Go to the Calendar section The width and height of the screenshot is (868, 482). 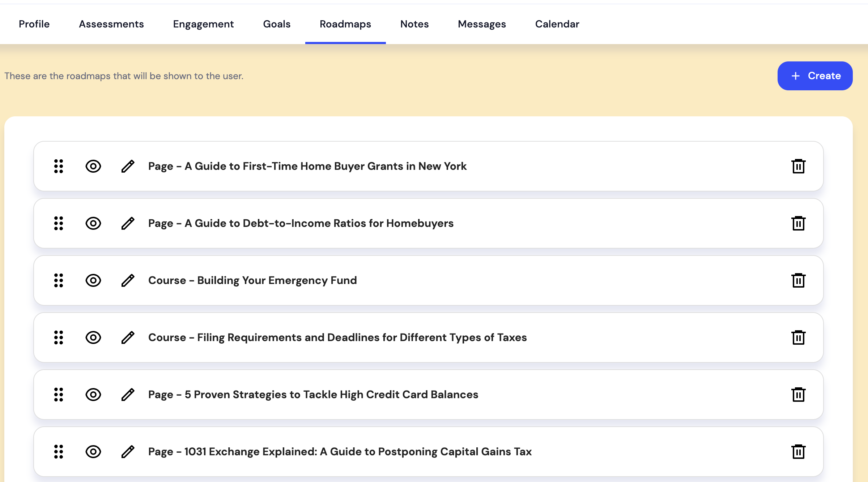pos(557,24)
